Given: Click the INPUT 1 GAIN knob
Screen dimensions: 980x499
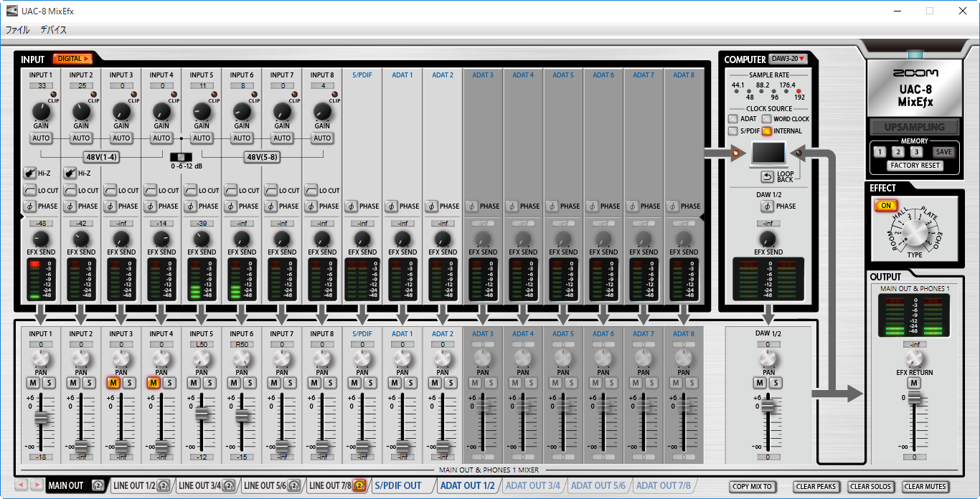Looking at the screenshot, I should [41, 111].
